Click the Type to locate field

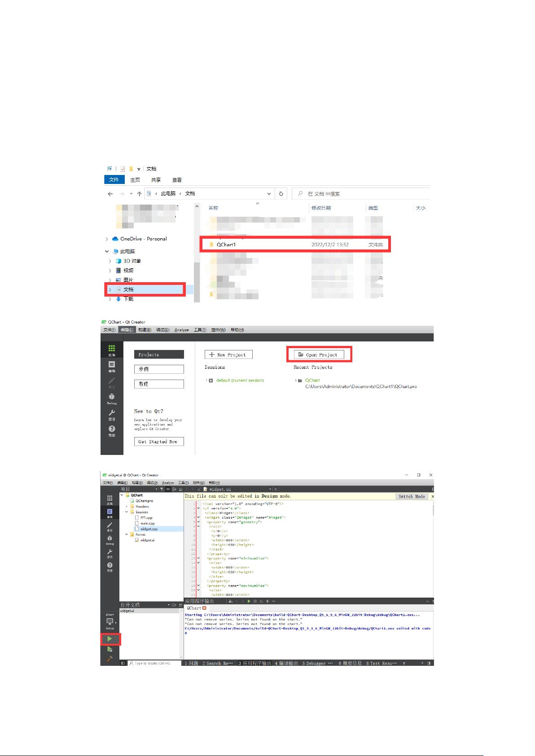point(154,663)
